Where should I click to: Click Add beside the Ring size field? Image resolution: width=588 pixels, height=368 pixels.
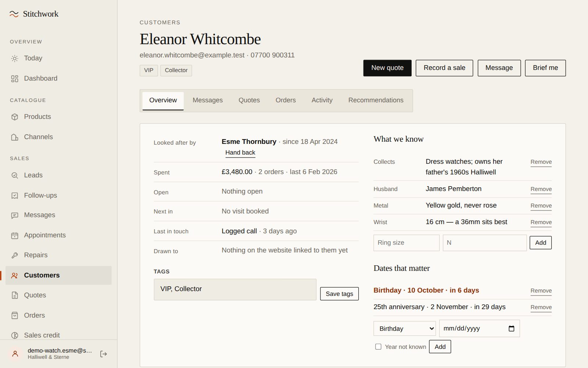(541, 243)
